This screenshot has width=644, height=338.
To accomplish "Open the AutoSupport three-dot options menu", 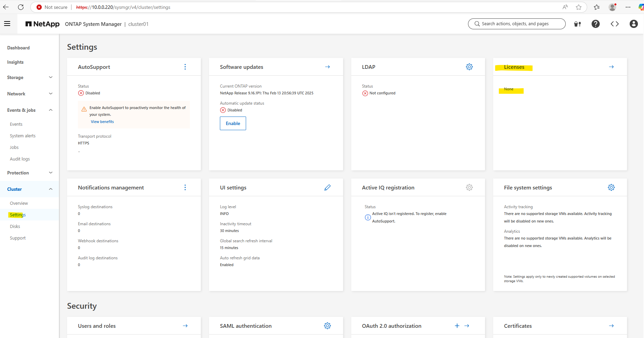I will point(185,67).
